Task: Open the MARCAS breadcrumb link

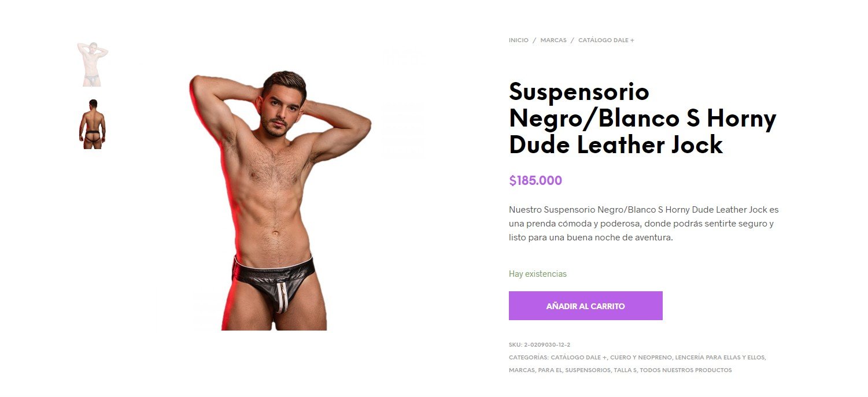Action: click(x=553, y=40)
